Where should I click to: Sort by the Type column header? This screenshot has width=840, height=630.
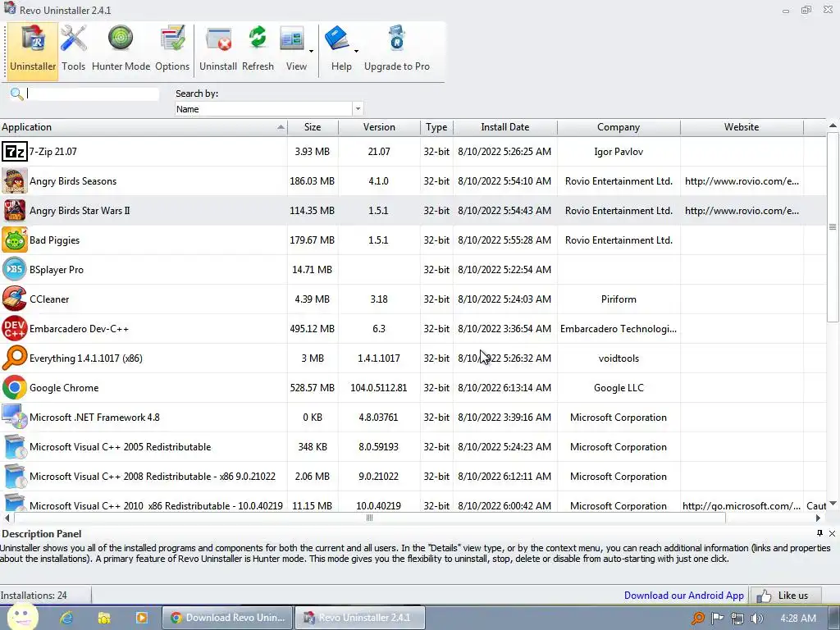click(436, 127)
